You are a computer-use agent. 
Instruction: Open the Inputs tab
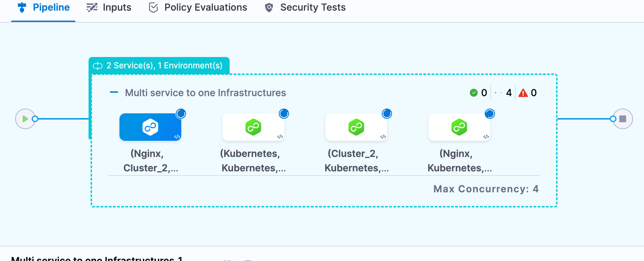[x=109, y=8]
